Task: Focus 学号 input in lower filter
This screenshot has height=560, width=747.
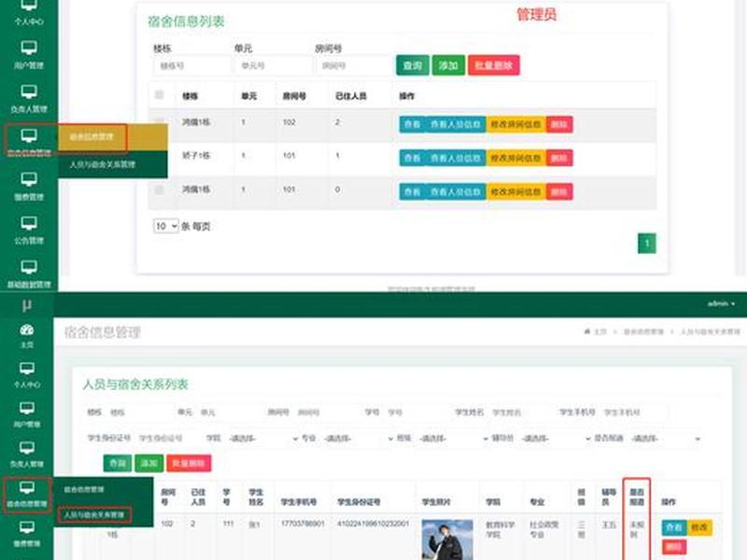Action: (416, 413)
